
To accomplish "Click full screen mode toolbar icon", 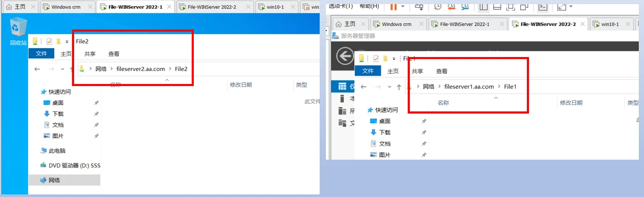I will 510,6.
